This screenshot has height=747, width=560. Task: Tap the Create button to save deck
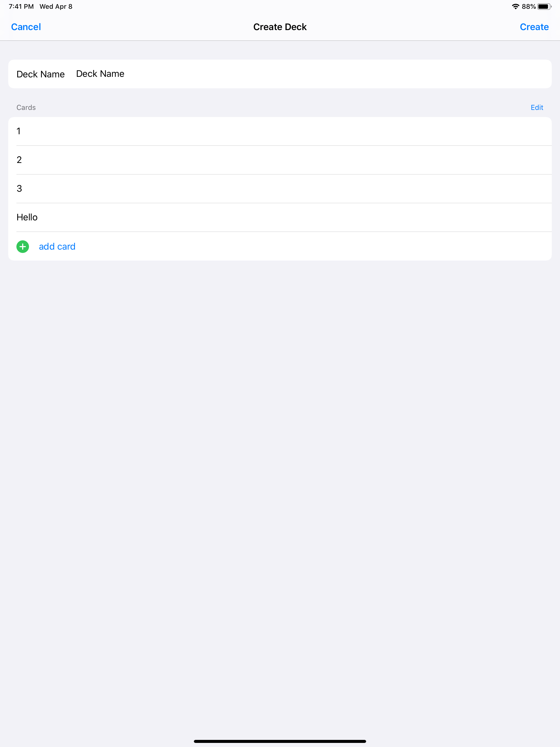[534, 27]
